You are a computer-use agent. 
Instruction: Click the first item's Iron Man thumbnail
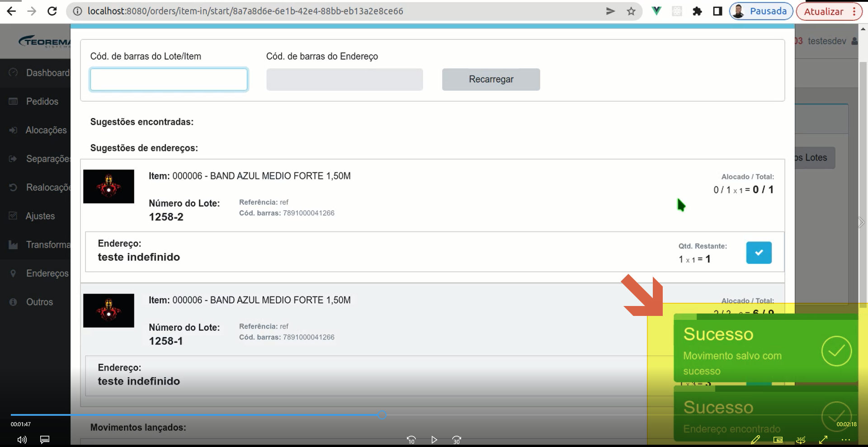coord(108,186)
